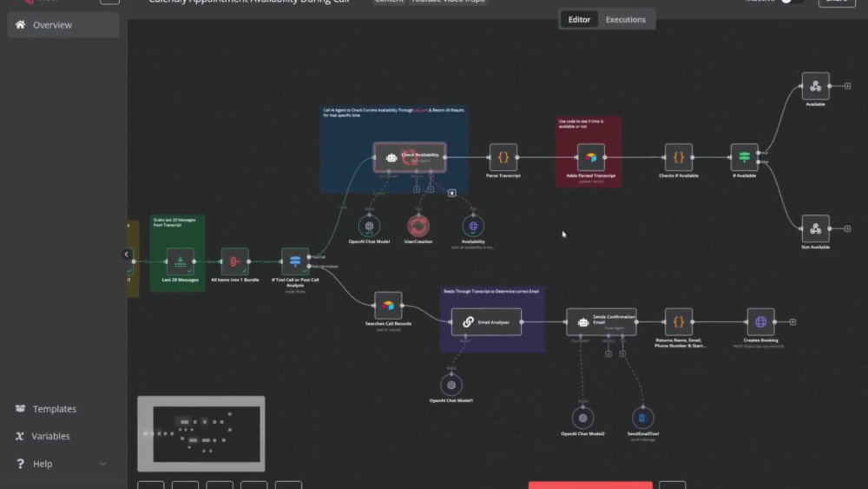The height and width of the screenshot is (489, 868).
Task: Switch to the Editor tab
Action: tap(579, 19)
